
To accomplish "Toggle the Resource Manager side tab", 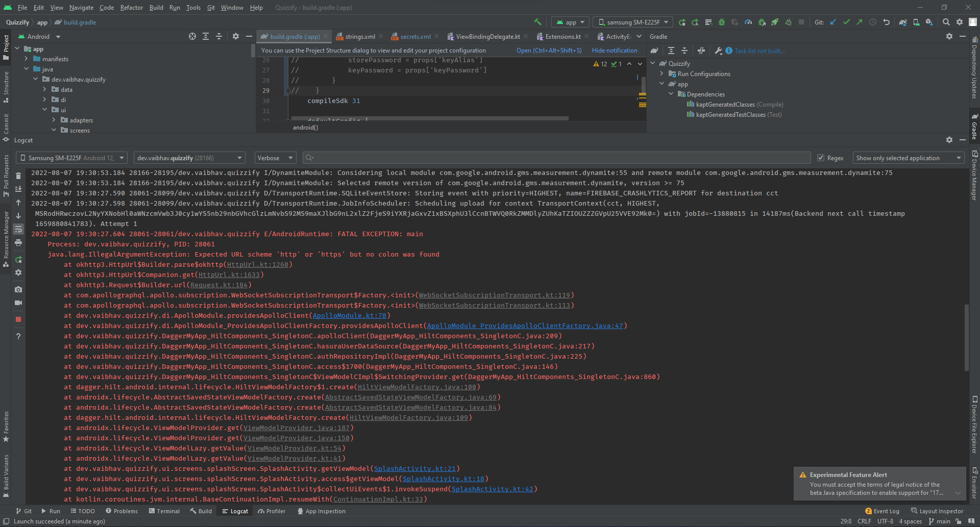I will point(6,239).
